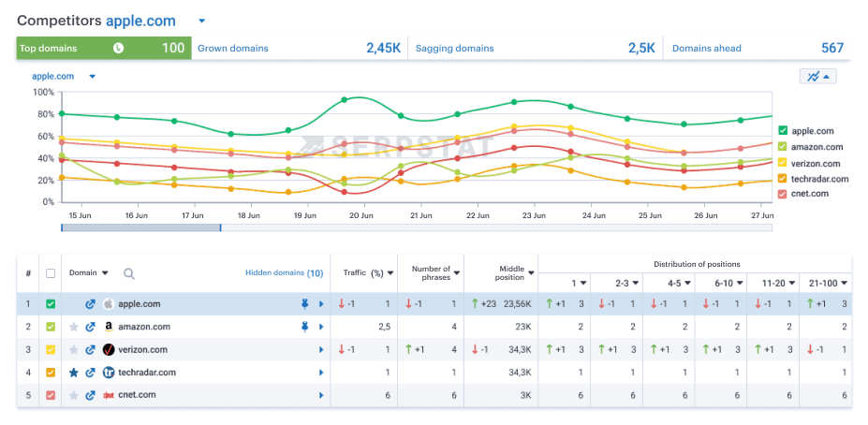This screenshot has height=425, width=868.
Task: Uncheck the verizon.com row checkbox
Action: pyautogui.click(x=51, y=350)
